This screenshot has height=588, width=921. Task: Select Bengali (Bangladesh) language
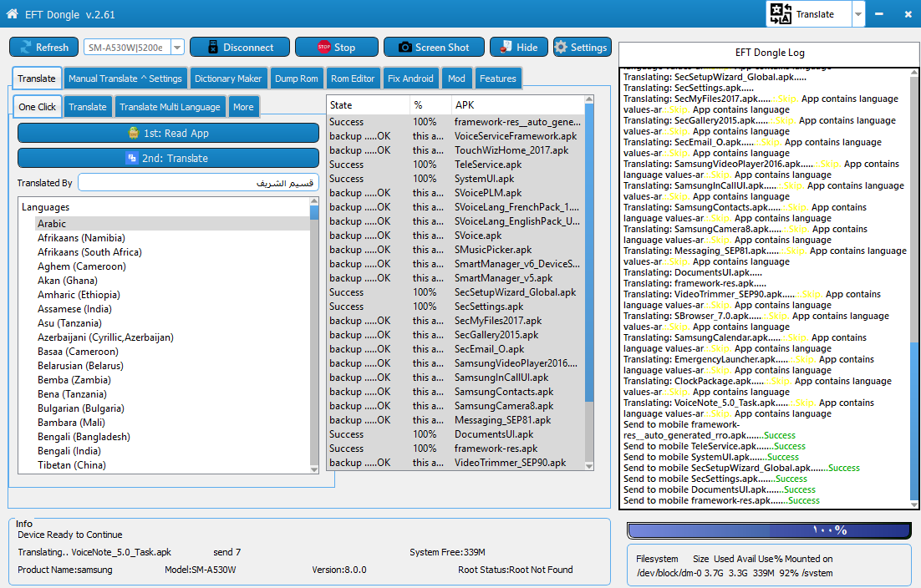coord(84,437)
